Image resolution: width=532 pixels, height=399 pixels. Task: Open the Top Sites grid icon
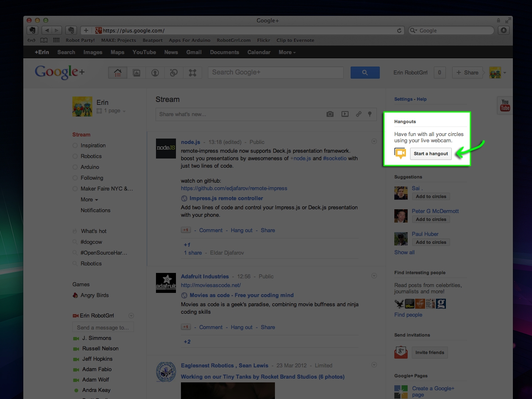click(x=56, y=40)
